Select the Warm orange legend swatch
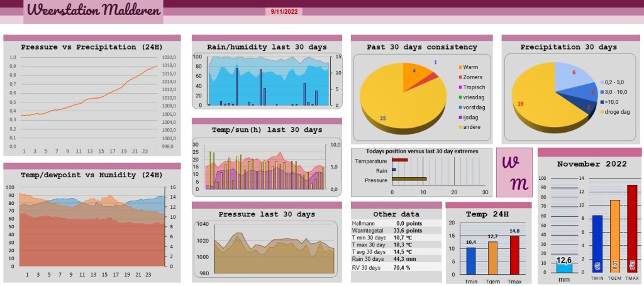This screenshot has height=286, width=644. pos(460,67)
